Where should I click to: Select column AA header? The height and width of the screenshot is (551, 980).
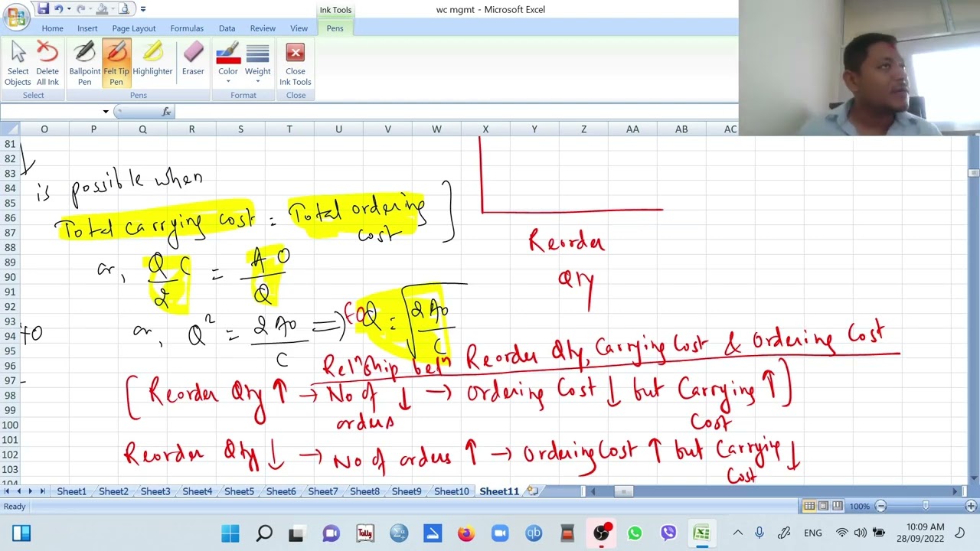[x=632, y=129]
